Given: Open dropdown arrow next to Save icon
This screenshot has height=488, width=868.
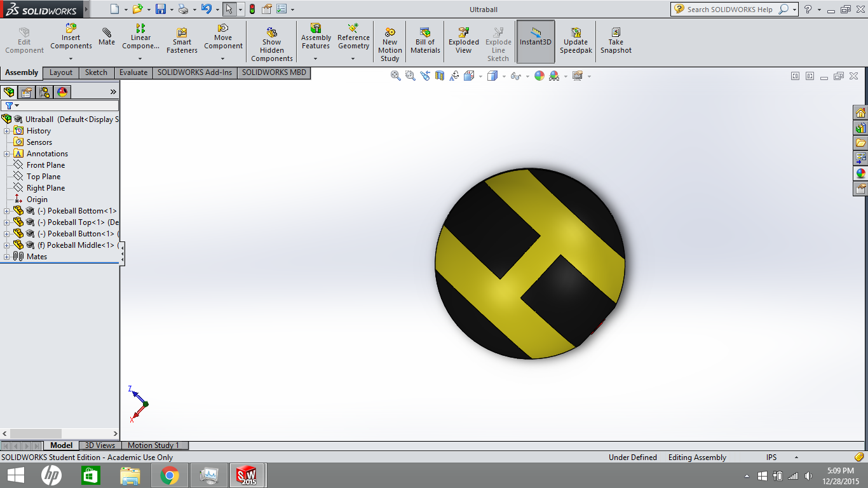Looking at the screenshot, I should pyautogui.click(x=172, y=10).
